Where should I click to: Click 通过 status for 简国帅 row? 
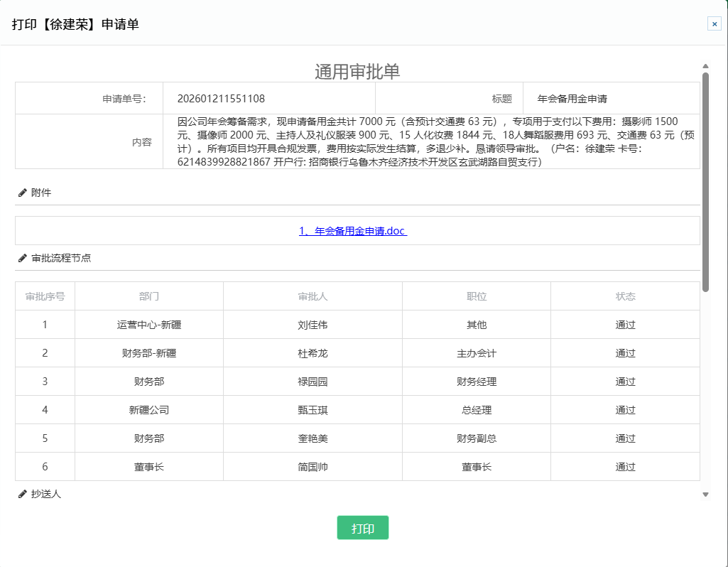pyautogui.click(x=625, y=467)
